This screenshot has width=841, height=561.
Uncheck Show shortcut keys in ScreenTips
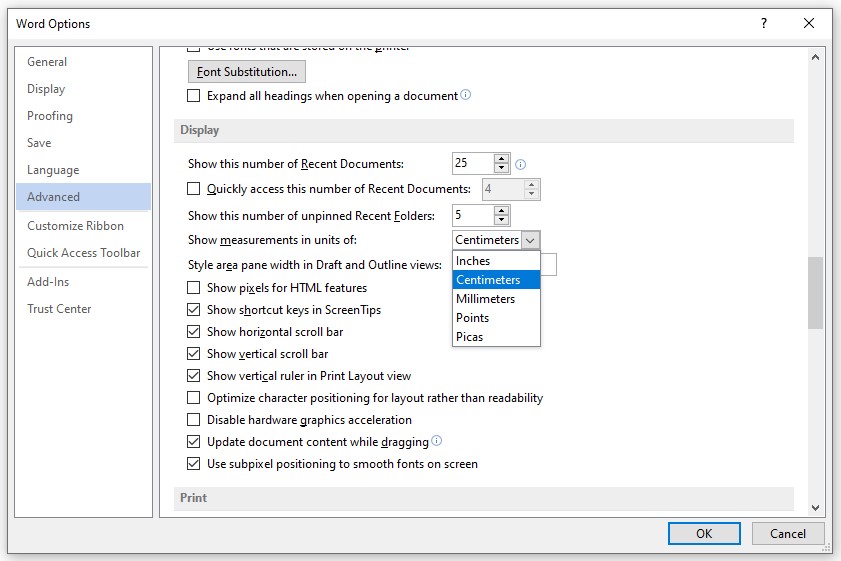[193, 310]
